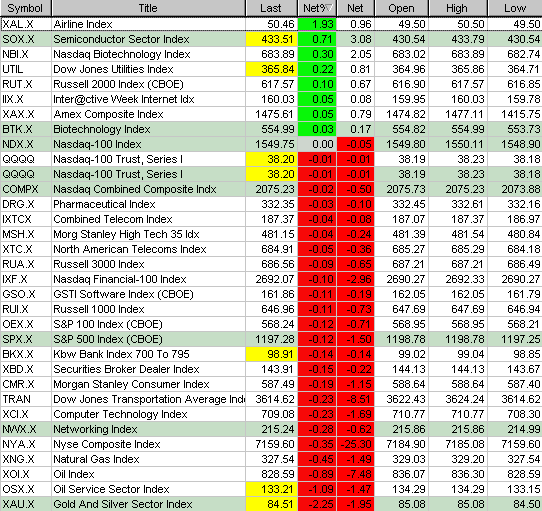Click the Net column header

click(x=355, y=8)
